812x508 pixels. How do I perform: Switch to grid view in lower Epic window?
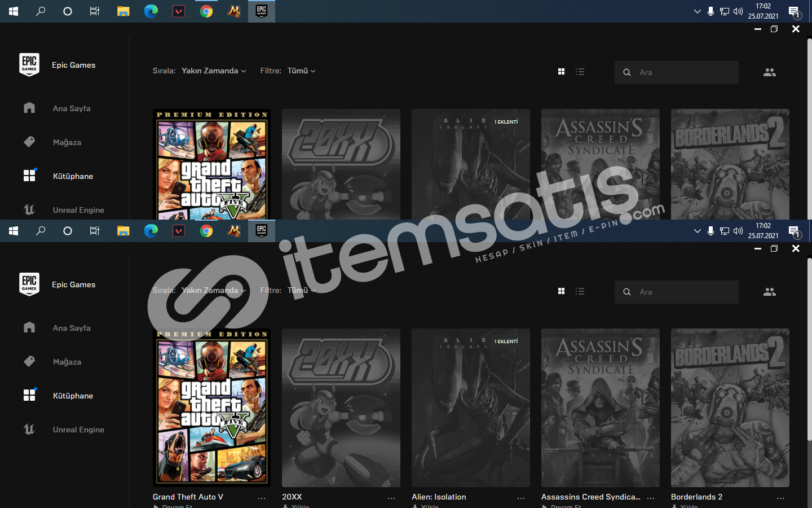tap(561, 291)
